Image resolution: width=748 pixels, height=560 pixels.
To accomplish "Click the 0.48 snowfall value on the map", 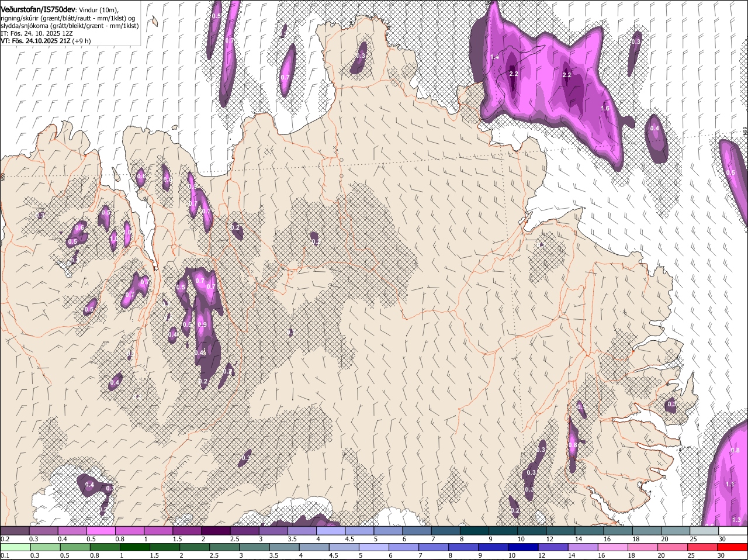I will pyautogui.click(x=200, y=352).
